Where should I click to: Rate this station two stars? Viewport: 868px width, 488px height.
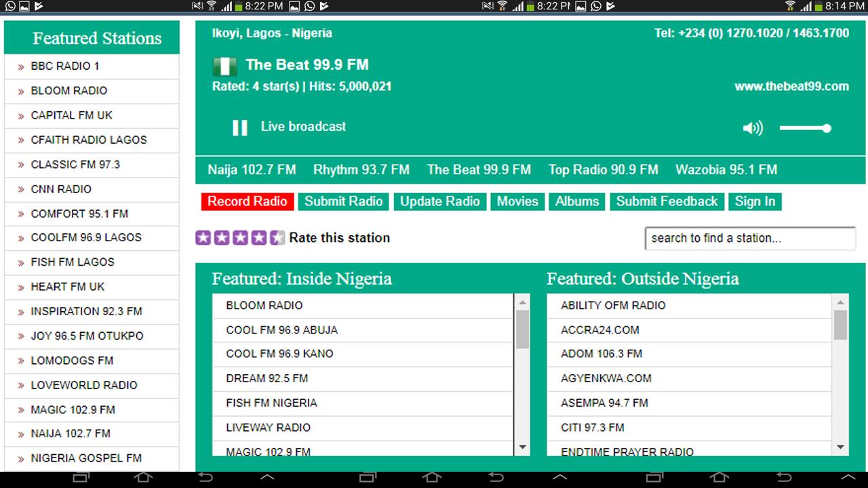(222, 238)
